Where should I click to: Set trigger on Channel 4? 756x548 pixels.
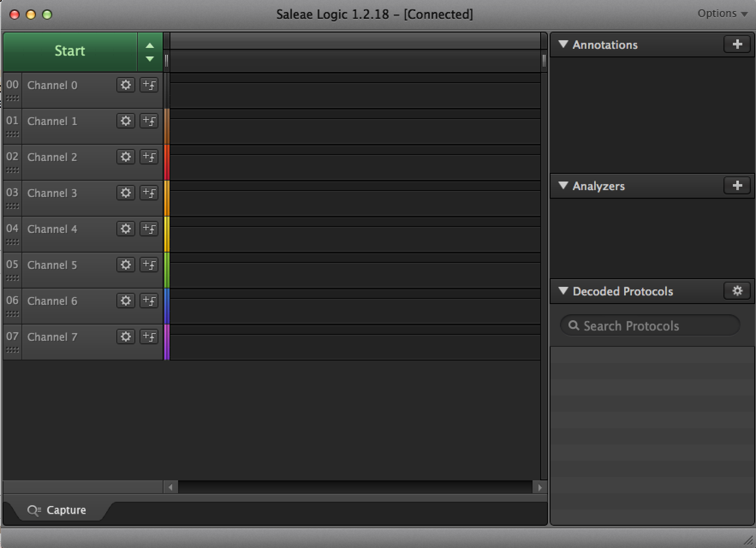149,229
